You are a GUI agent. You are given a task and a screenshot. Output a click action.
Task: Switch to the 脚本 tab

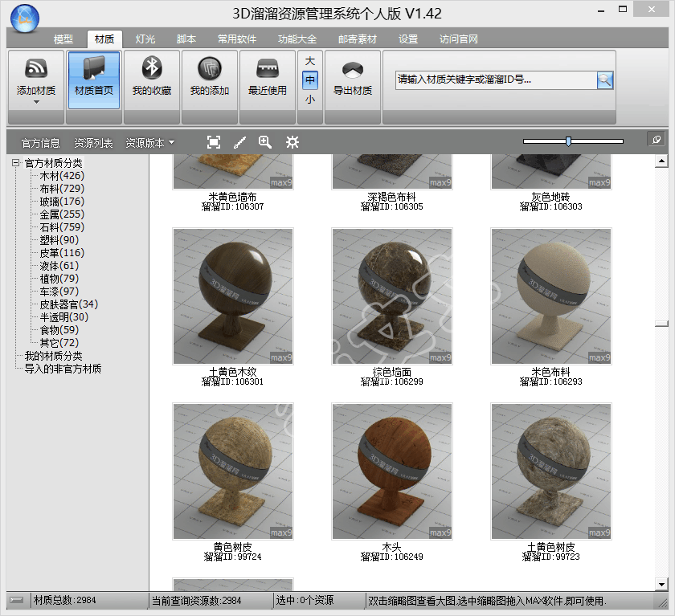pyautogui.click(x=186, y=39)
